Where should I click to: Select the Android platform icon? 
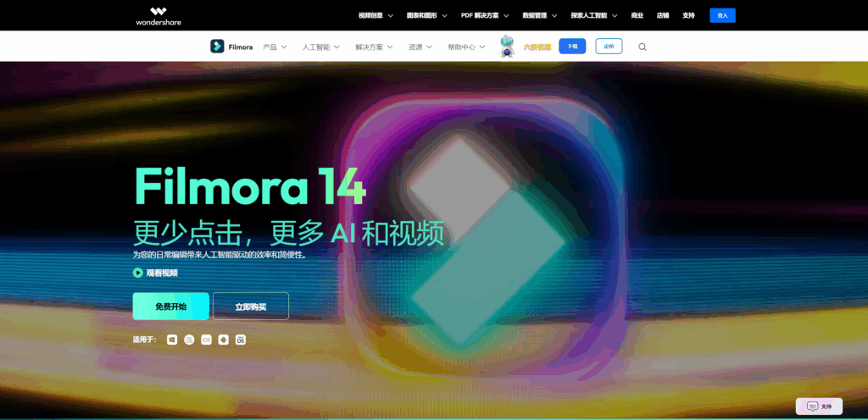223,340
